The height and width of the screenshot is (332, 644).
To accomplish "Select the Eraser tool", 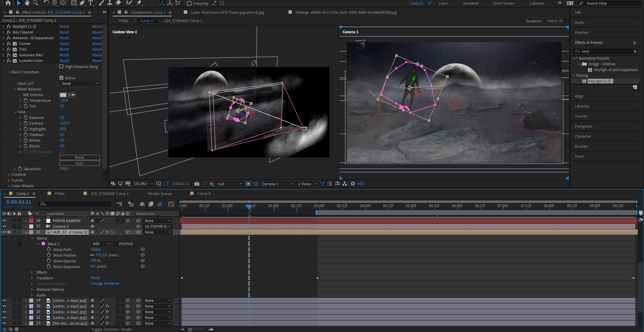I will coord(118,3).
